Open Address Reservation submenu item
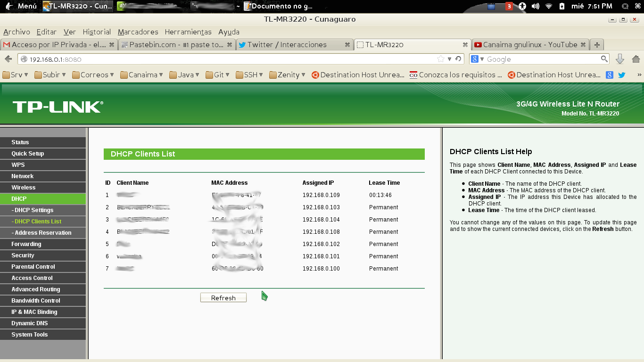Viewport: 644px width, 362px height. (43, 233)
